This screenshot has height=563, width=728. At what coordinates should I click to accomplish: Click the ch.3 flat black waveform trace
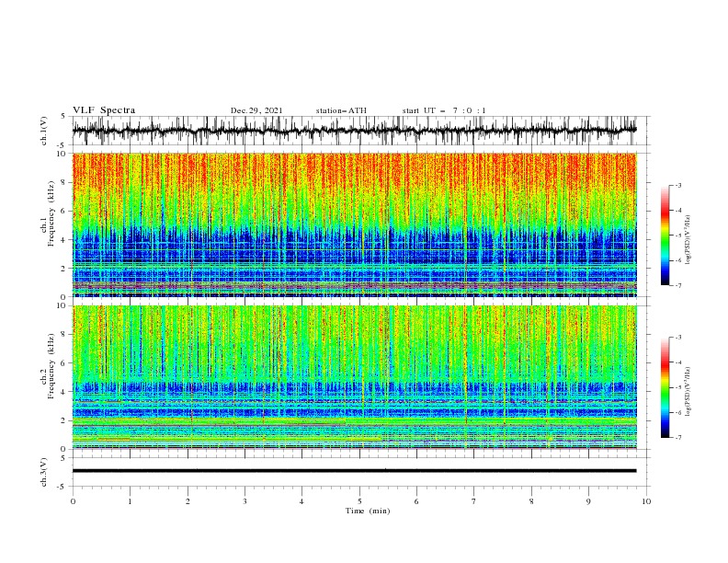click(354, 471)
